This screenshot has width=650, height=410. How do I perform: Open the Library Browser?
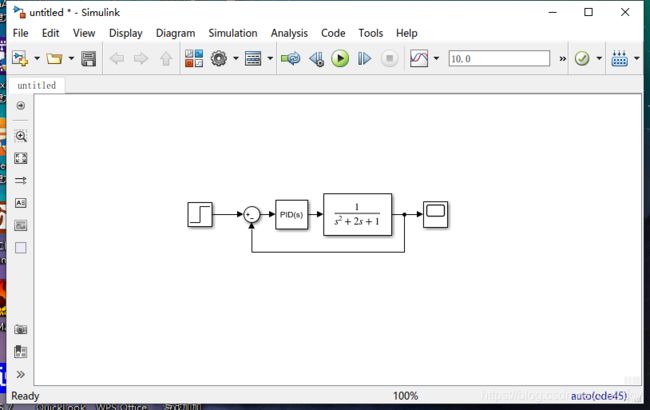[194, 58]
